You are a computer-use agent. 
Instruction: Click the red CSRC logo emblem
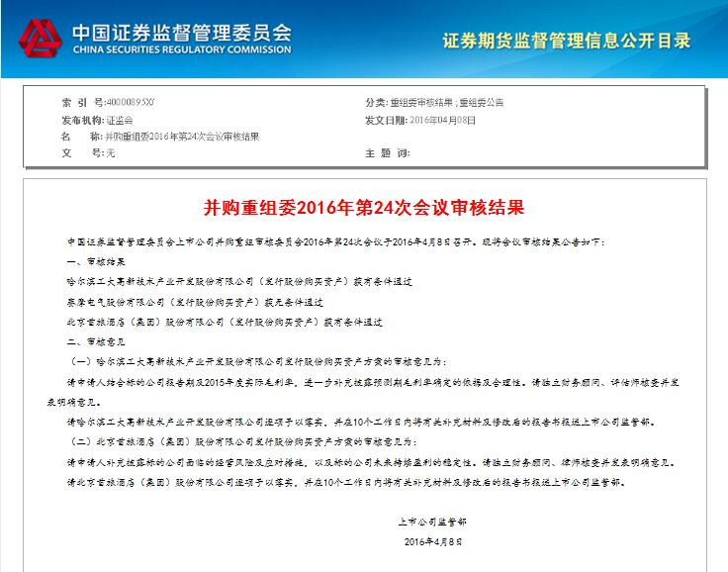(x=40, y=39)
